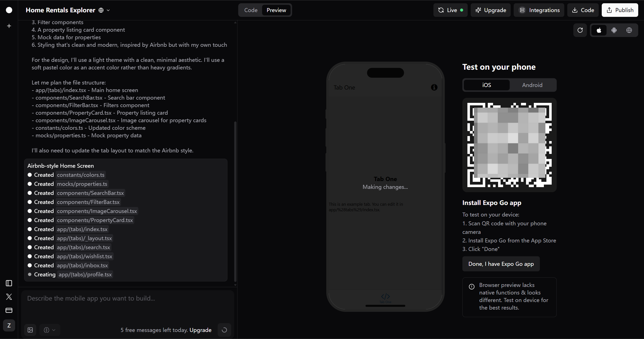This screenshot has width=644, height=339.
Task: Click the new project plus icon
Action: point(9,26)
